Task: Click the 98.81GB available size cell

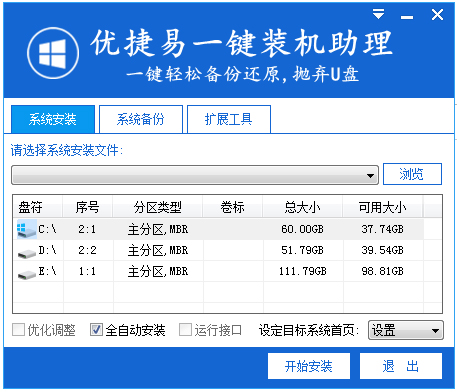Action: tap(382, 271)
